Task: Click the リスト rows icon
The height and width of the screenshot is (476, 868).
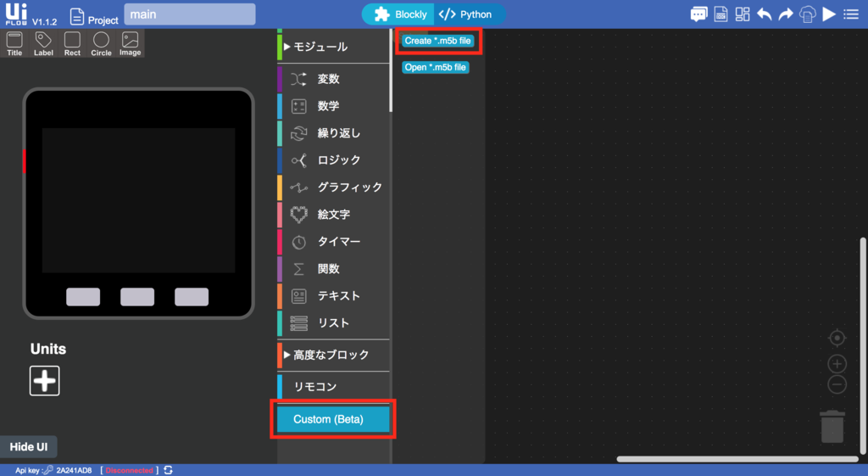Action: [x=299, y=323]
